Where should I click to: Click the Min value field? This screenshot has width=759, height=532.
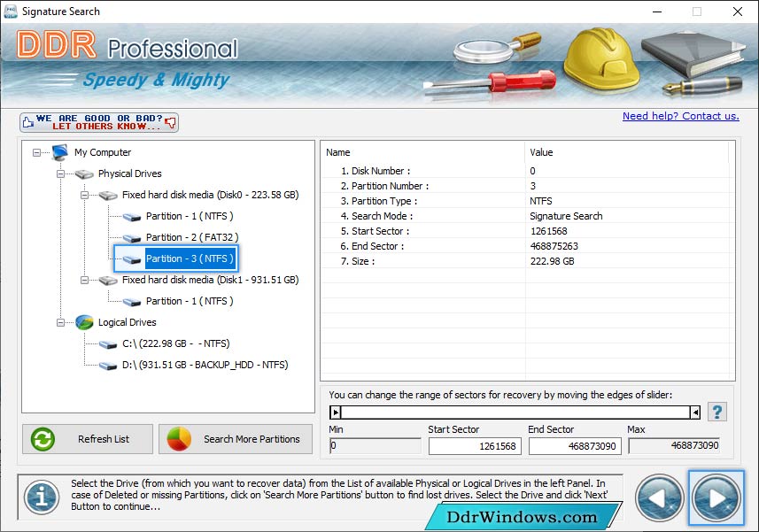pyautogui.click(x=376, y=445)
